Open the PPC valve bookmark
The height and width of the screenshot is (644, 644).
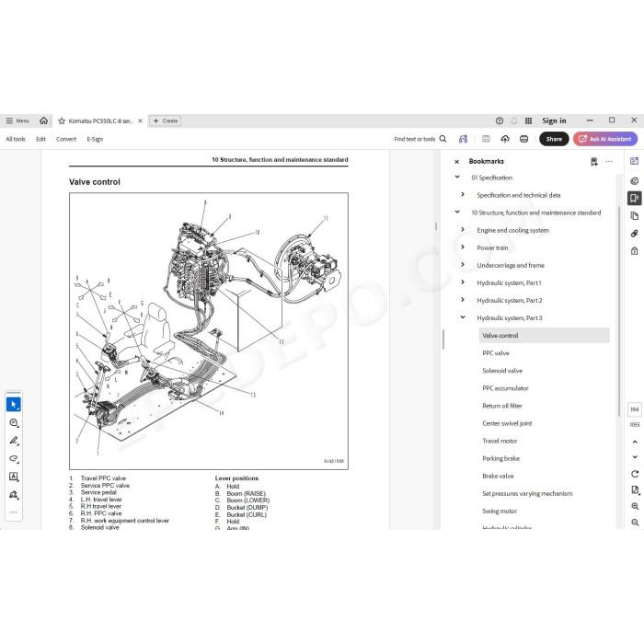pos(496,353)
